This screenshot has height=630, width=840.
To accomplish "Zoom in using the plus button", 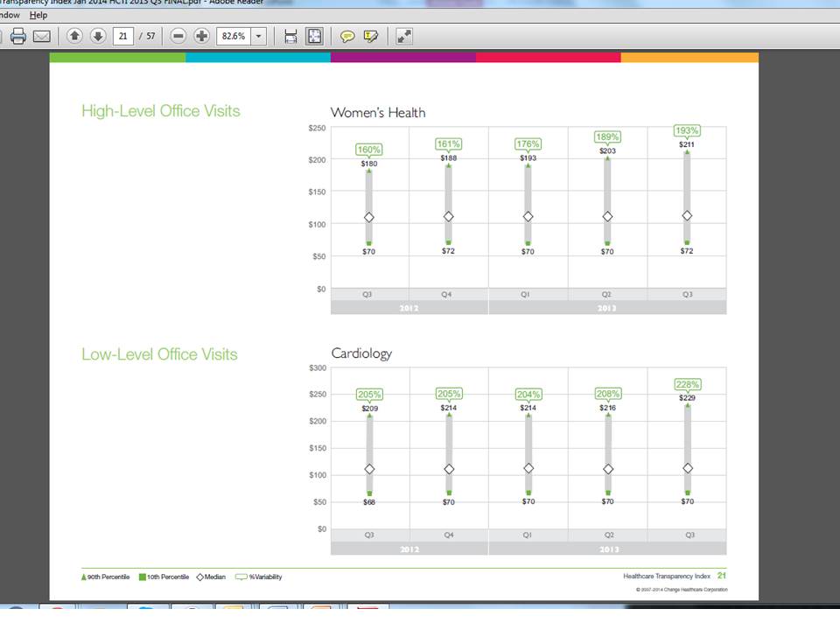I will pyautogui.click(x=201, y=36).
